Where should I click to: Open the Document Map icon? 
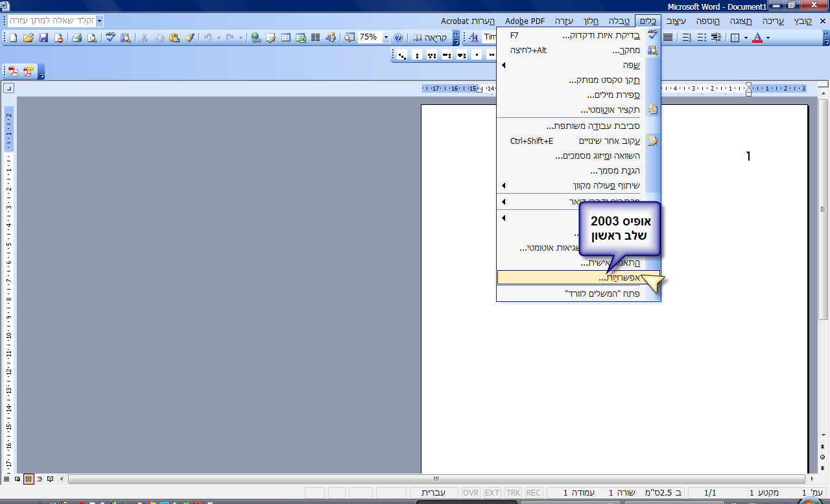[350, 38]
